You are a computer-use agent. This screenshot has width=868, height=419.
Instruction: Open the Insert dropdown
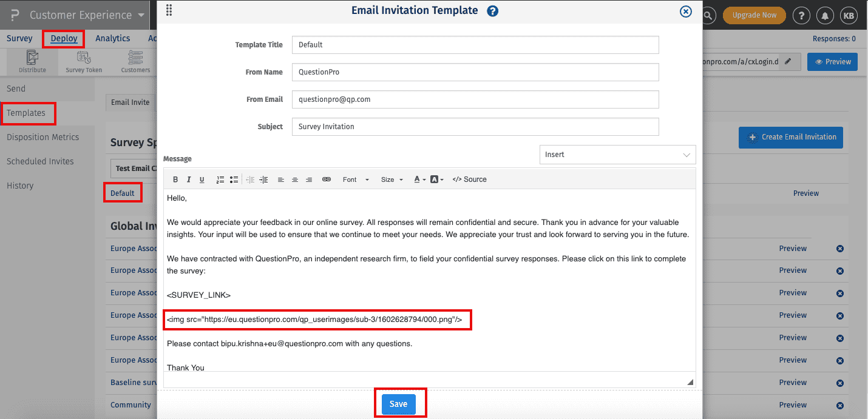tap(617, 155)
